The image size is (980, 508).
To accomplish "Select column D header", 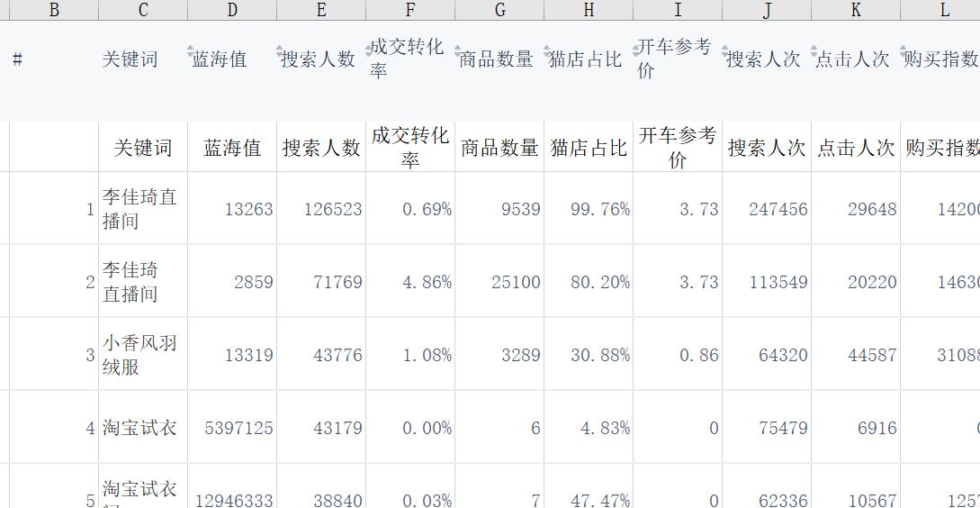I will [x=232, y=10].
